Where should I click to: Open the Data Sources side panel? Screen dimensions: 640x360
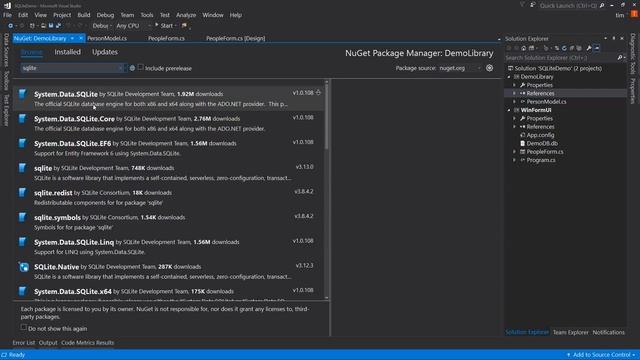6,50
